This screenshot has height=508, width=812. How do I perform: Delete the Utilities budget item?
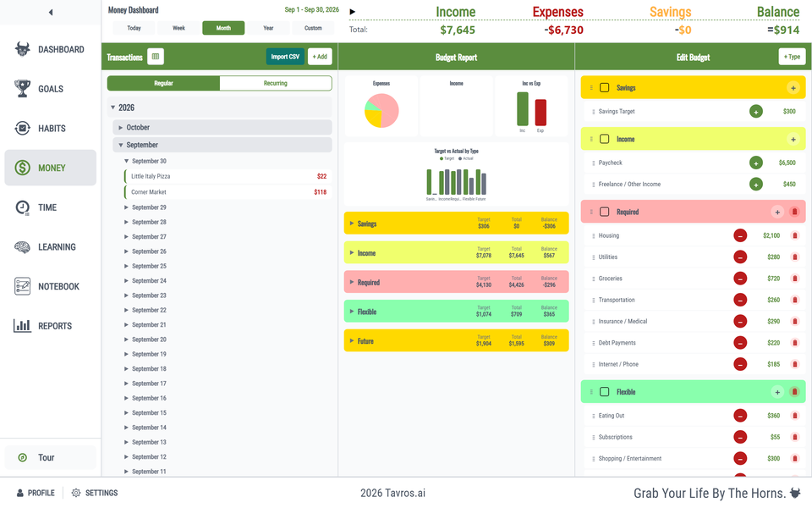pos(795,257)
